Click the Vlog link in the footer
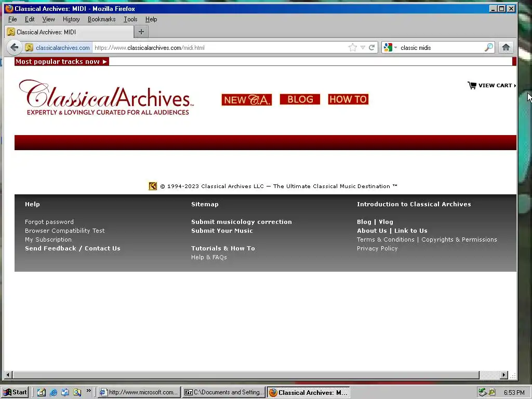This screenshot has width=532, height=399. tap(386, 222)
